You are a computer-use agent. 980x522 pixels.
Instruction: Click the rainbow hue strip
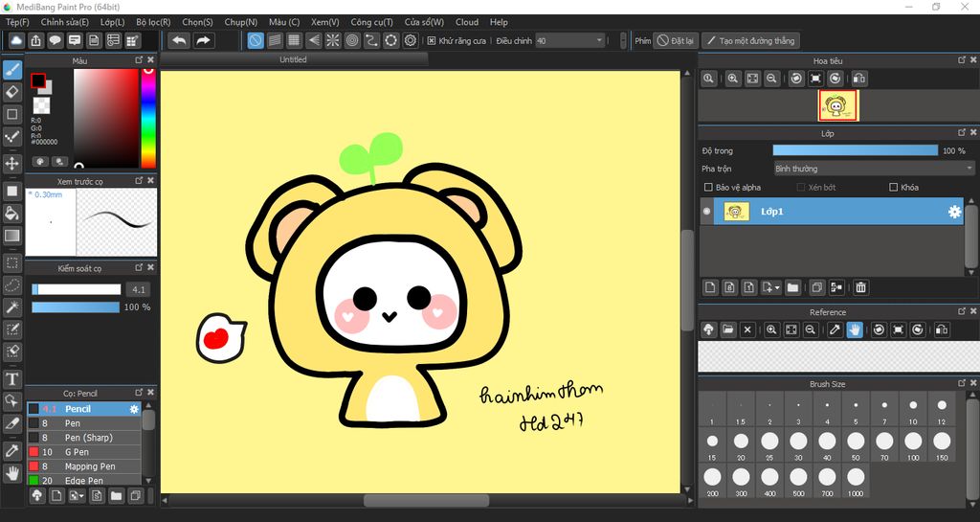148,118
